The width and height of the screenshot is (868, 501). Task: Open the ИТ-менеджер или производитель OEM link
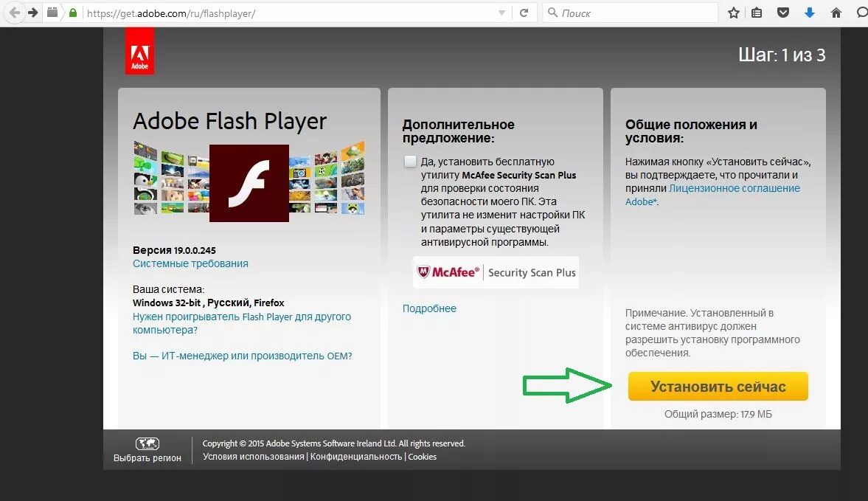coord(243,356)
